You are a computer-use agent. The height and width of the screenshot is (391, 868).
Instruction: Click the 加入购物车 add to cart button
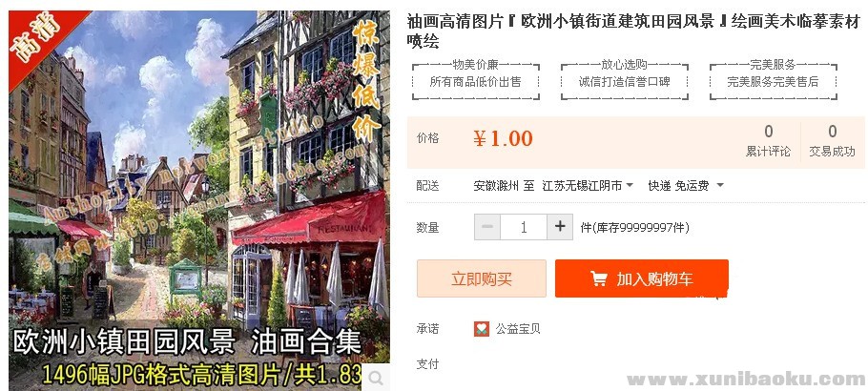(642, 278)
